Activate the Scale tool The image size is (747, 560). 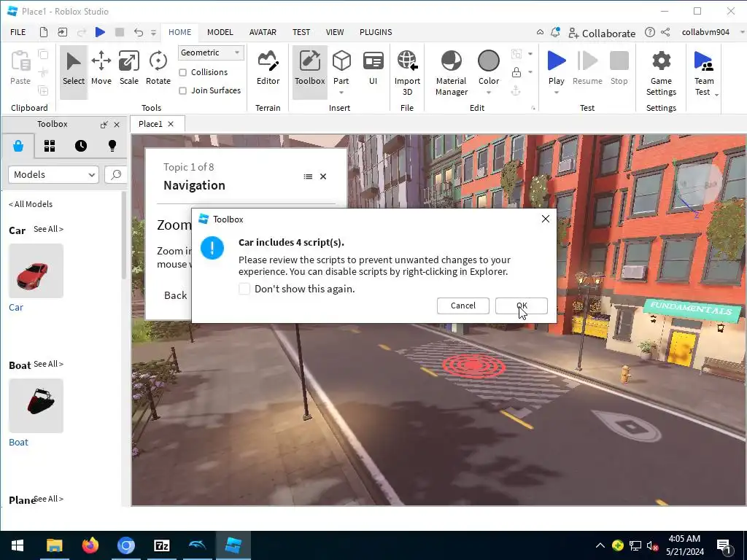tap(128, 68)
